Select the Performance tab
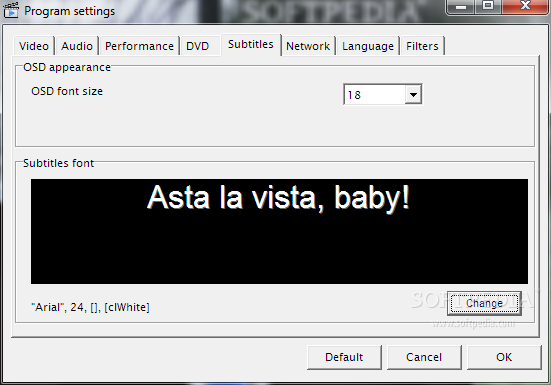This screenshot has width=551, height=385. [139, 46]
